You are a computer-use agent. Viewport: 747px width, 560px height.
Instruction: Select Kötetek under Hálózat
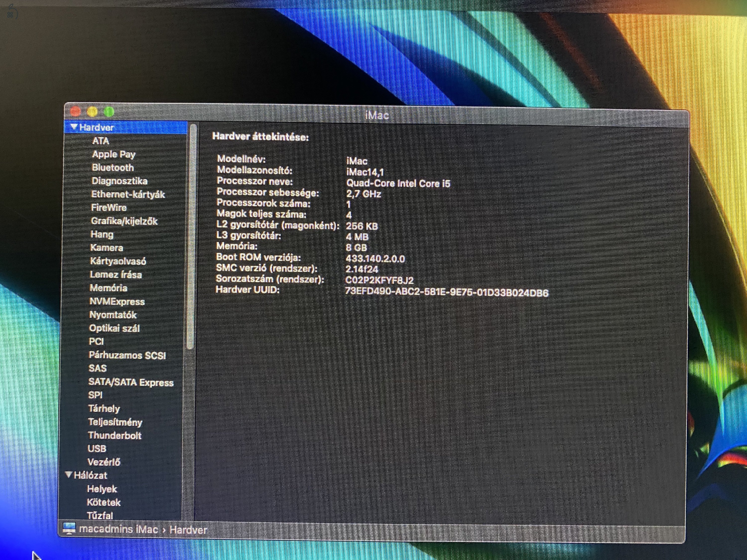click(104, 502)
